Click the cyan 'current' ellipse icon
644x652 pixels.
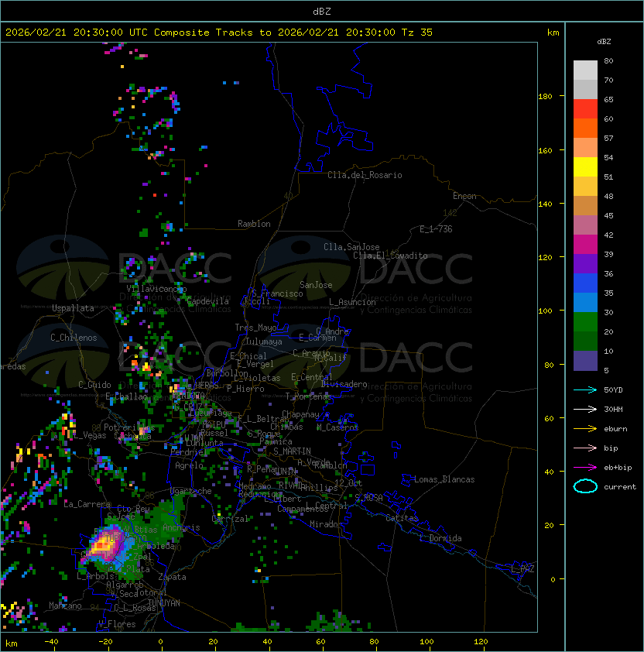pos(585,486)
